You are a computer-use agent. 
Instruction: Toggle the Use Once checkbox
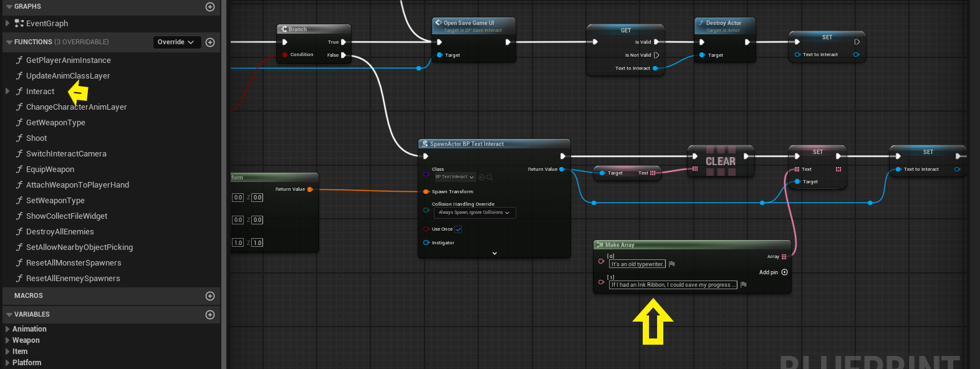pyautogui.click(x=458, y=229)
